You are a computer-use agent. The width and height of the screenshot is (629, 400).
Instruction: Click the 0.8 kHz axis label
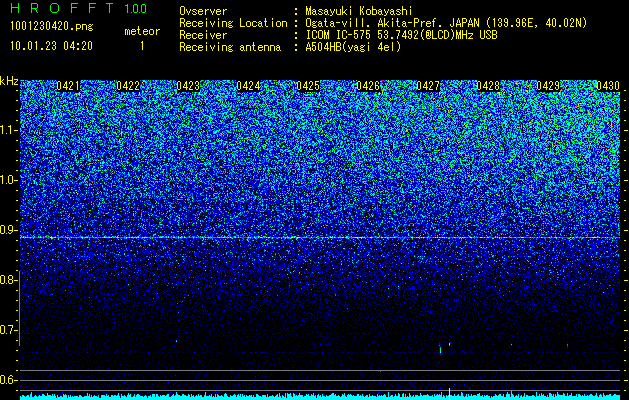point(7,280)
